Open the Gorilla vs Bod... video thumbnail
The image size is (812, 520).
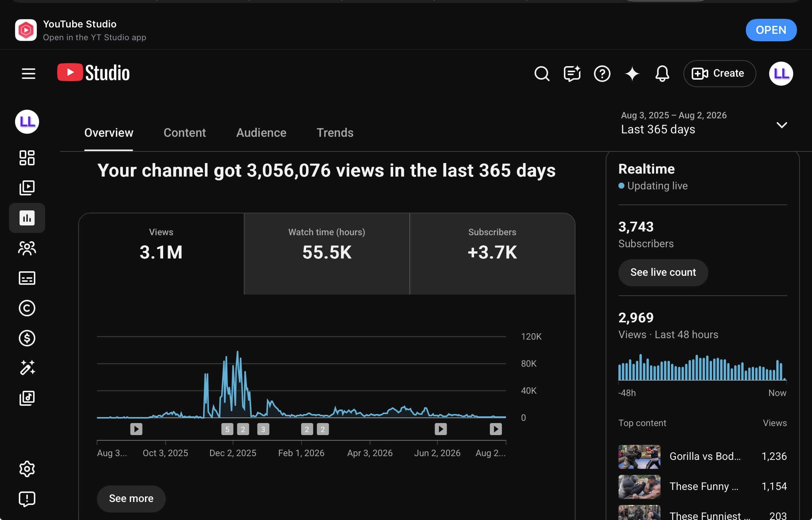[639, 457]
